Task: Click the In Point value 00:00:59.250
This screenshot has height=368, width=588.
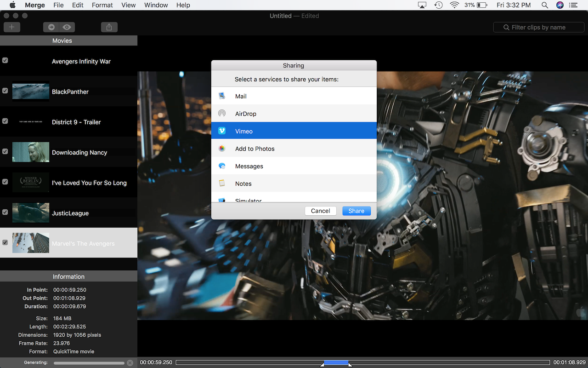Action: click(69, 290)
